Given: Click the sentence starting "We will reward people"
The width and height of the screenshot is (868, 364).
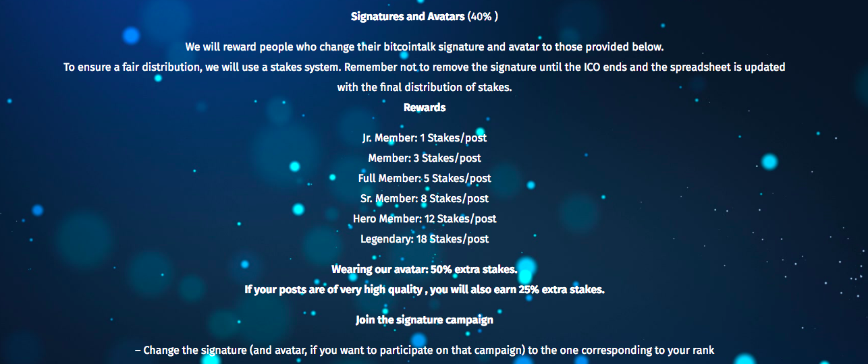Looking at the screenshot, I should point(425,47).
